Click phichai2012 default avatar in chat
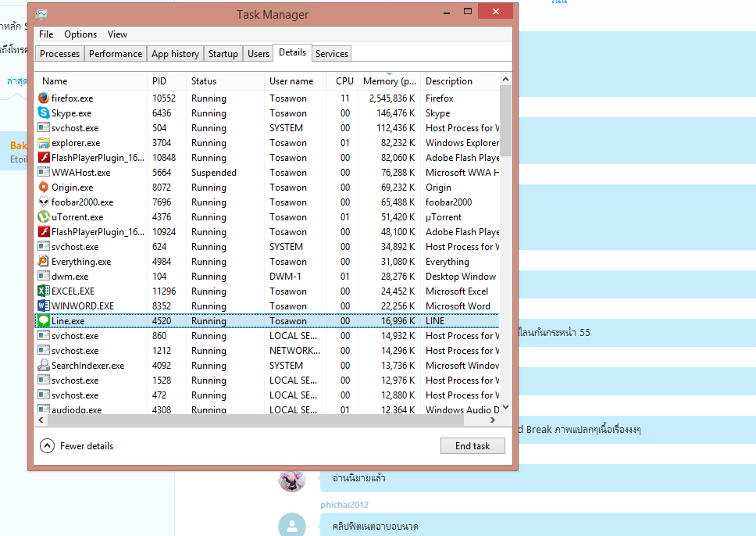 coord(291,525)
